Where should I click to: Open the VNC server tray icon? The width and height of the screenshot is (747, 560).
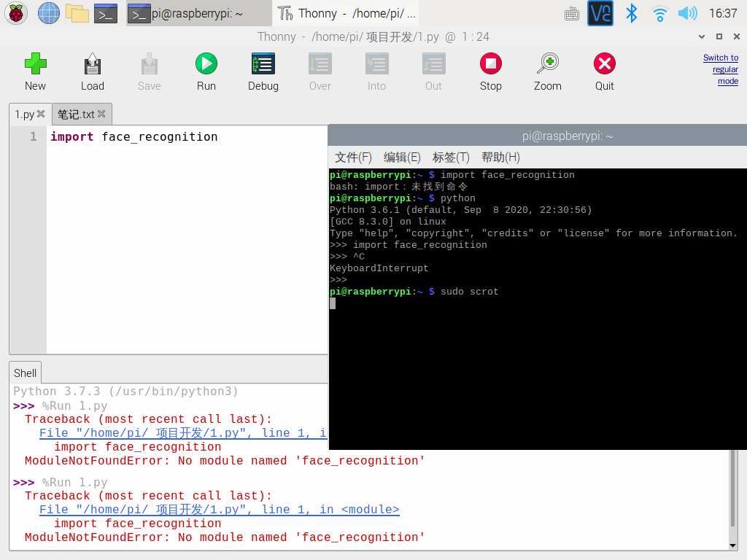pyautogui.click(x=600, y=13)
